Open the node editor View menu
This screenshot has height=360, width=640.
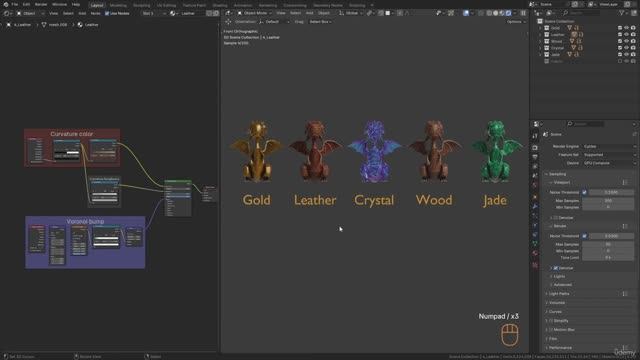pyautogui.click(x=53, y=13)
